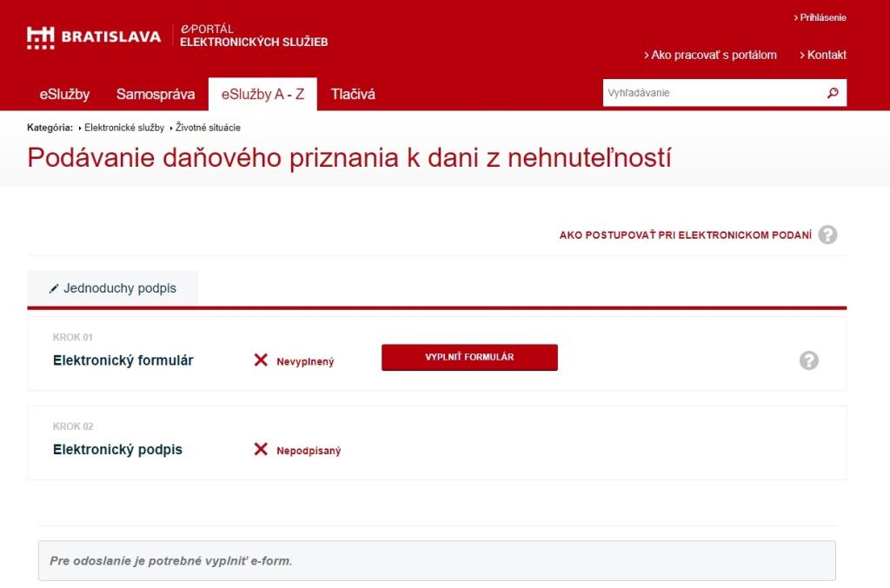Click the Elektronický formulár heading

point(123,360)
